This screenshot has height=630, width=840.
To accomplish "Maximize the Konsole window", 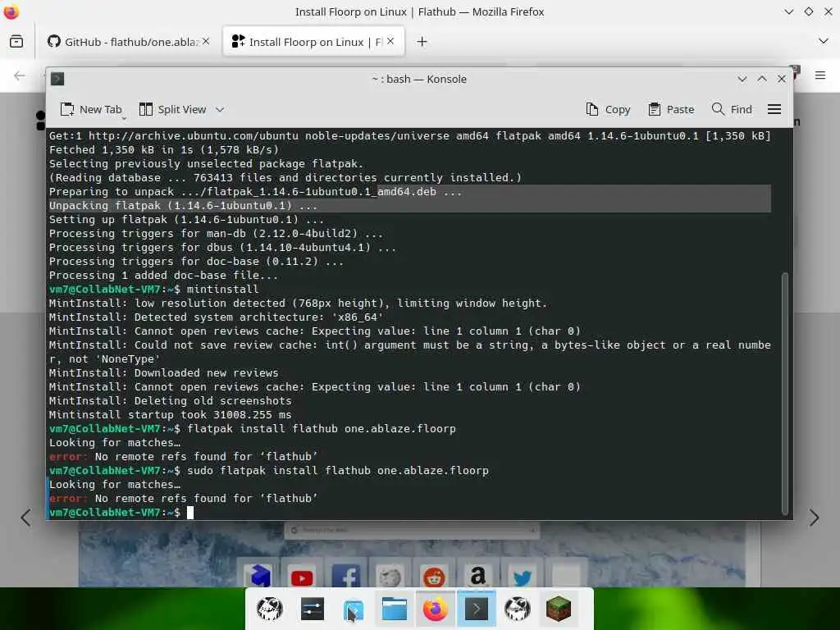I will point(762,79).
